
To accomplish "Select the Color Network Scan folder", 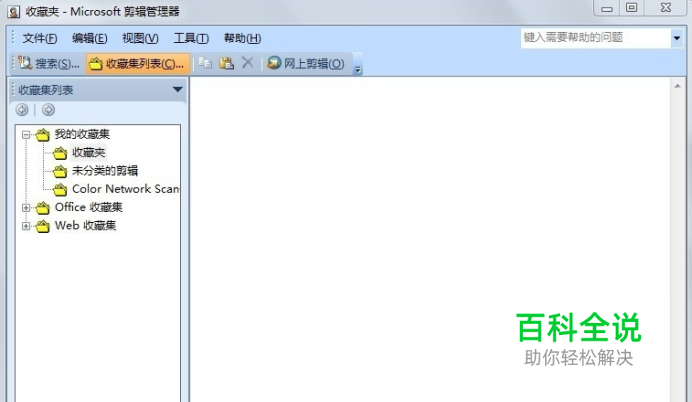I will (125, 189).
